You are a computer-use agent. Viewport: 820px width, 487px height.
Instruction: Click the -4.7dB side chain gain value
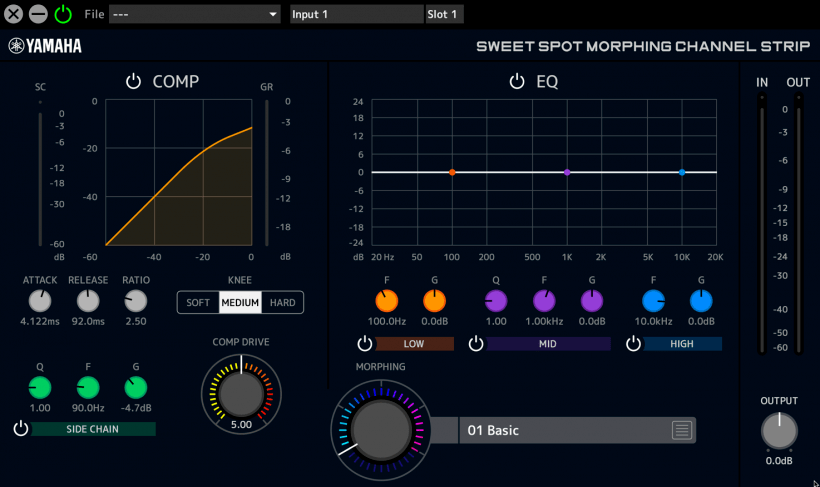coord(136,408)
